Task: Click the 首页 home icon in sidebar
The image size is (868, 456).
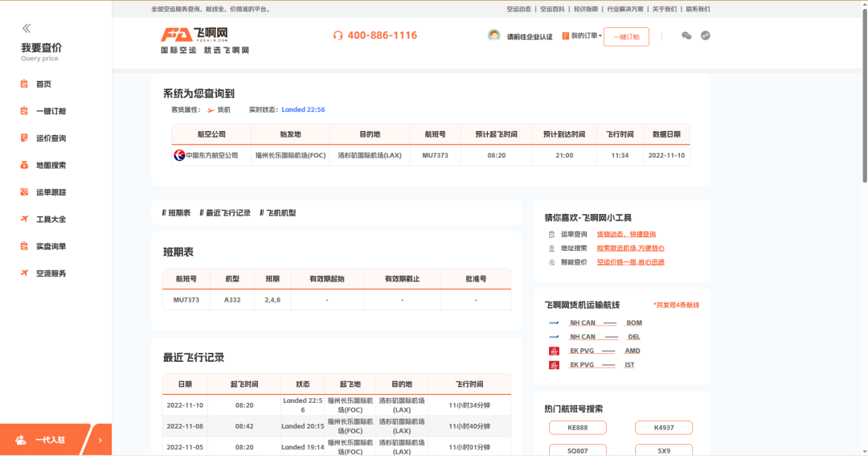Action: click(x=24, y=84)
